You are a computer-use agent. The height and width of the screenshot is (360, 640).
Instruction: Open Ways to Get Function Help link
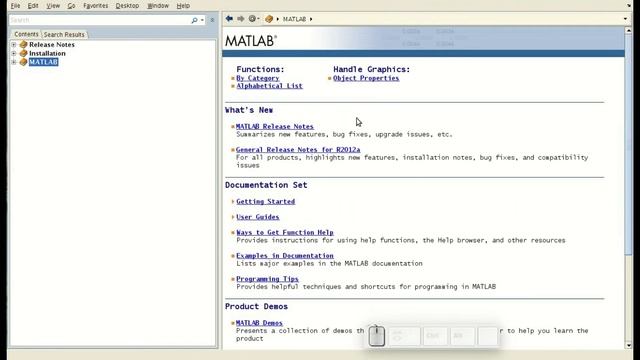pyautogui.click(x=285, y=233)
